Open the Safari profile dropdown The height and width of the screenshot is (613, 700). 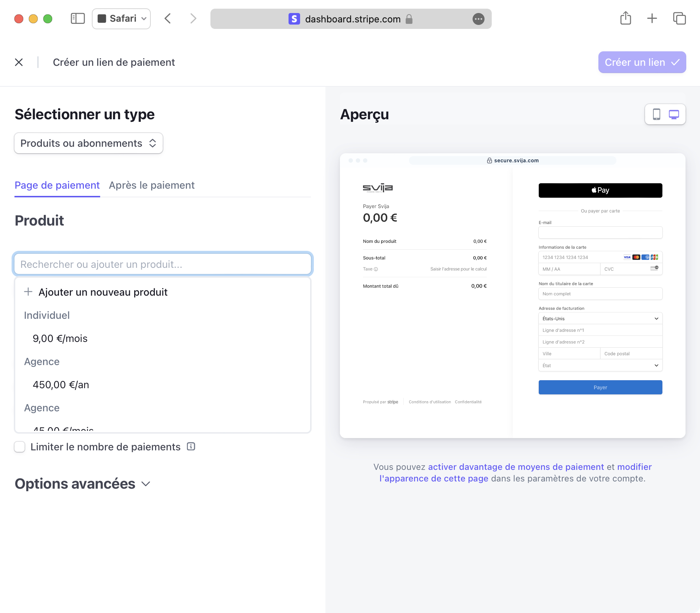(121, 18)
